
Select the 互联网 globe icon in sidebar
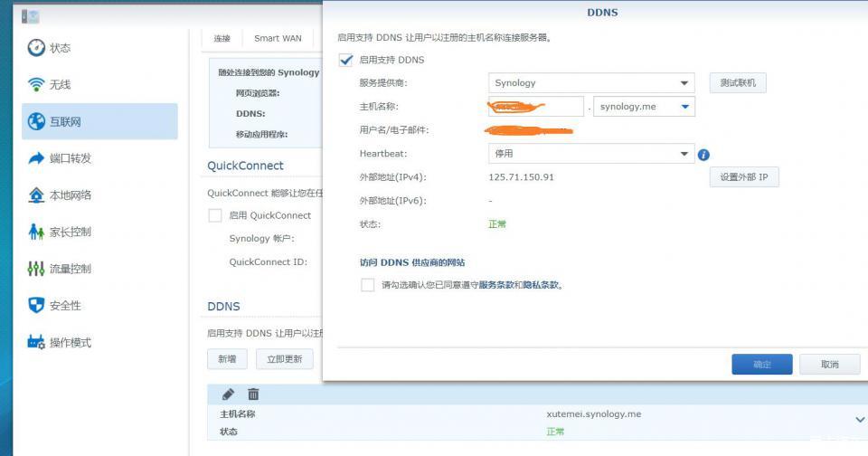pyautogui.click(x=36, y=121)
